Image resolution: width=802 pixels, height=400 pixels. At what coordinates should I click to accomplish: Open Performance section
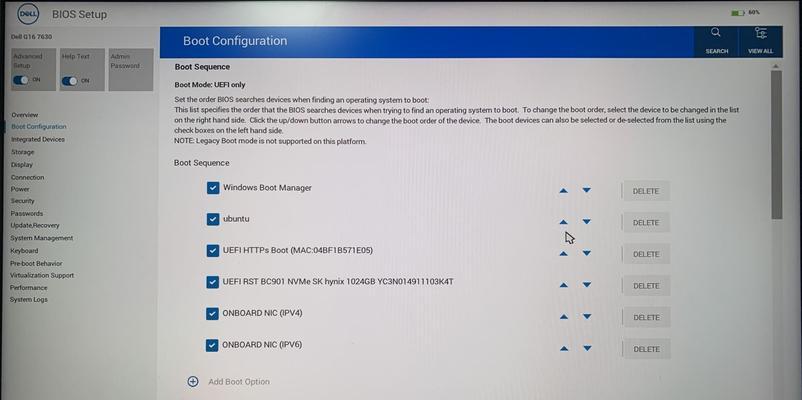pos(29,287)
